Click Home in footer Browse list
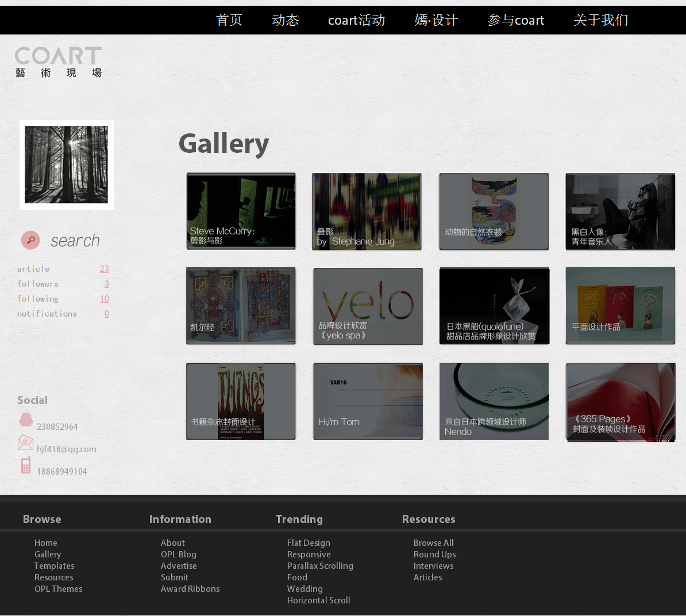Image resolution: width=686 pixels, height=616 pixels. [46, 542]
